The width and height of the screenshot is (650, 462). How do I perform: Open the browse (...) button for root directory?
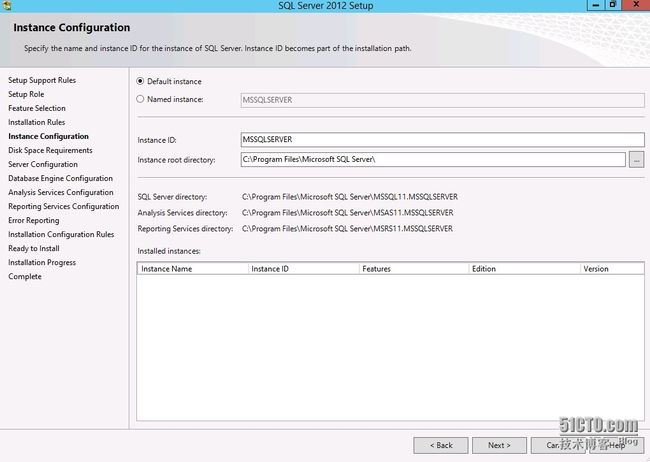click(x=636, y=160)
